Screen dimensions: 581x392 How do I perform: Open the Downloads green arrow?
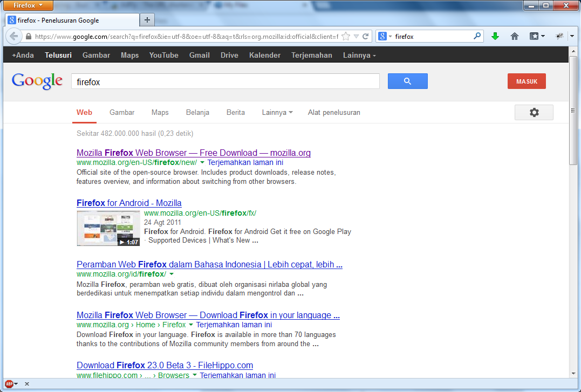tap(495, 36)
